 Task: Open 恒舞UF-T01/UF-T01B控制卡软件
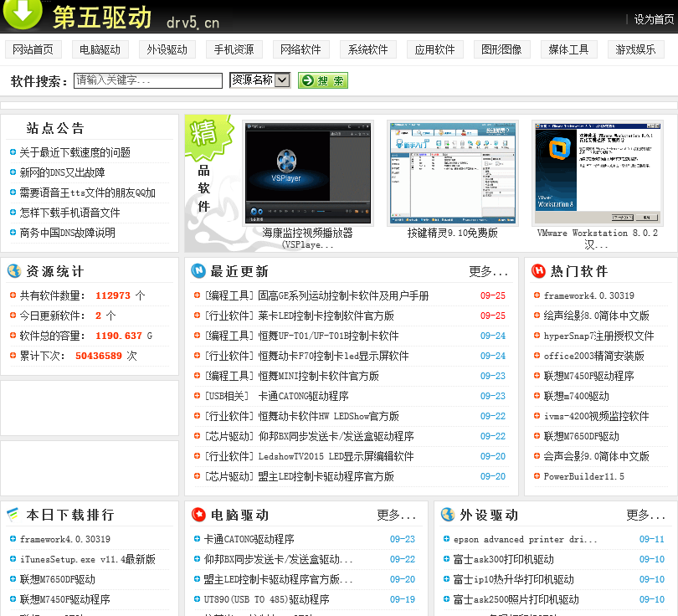coord(328,336)
